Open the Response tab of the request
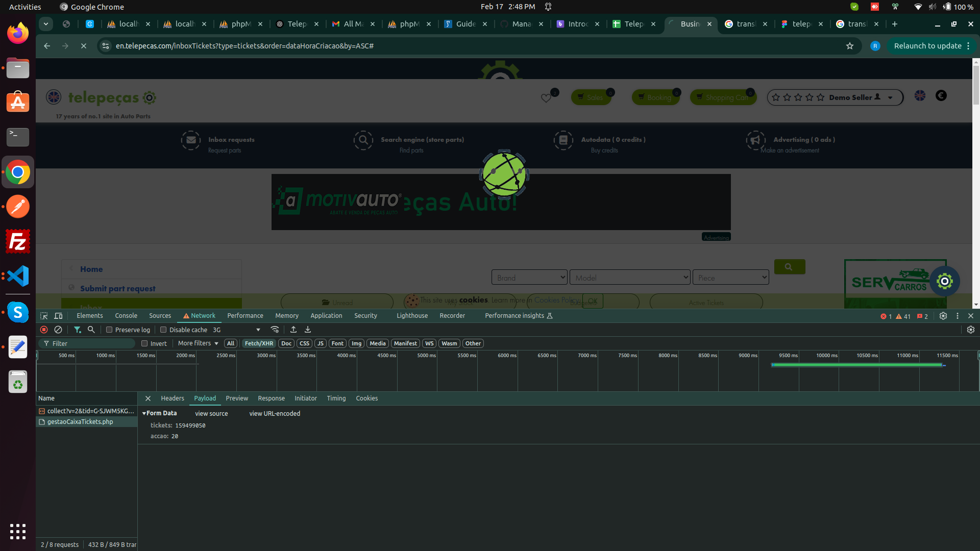 tap(271, 398)
